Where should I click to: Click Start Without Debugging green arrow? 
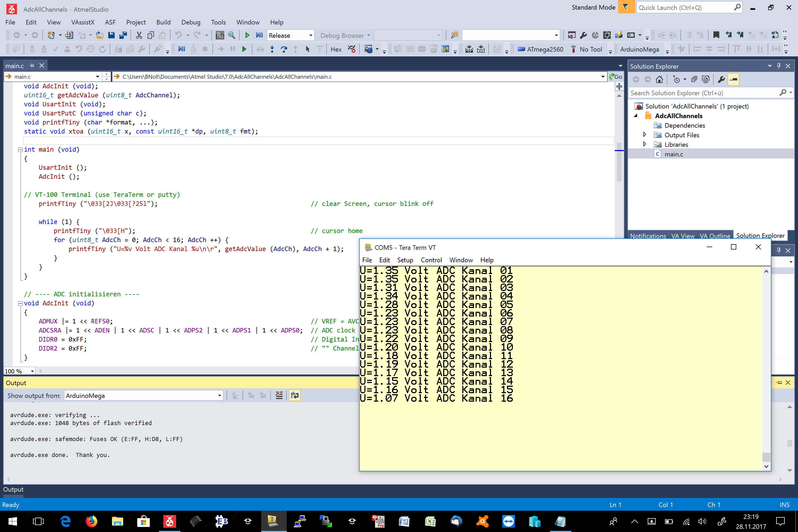[247, 35]
